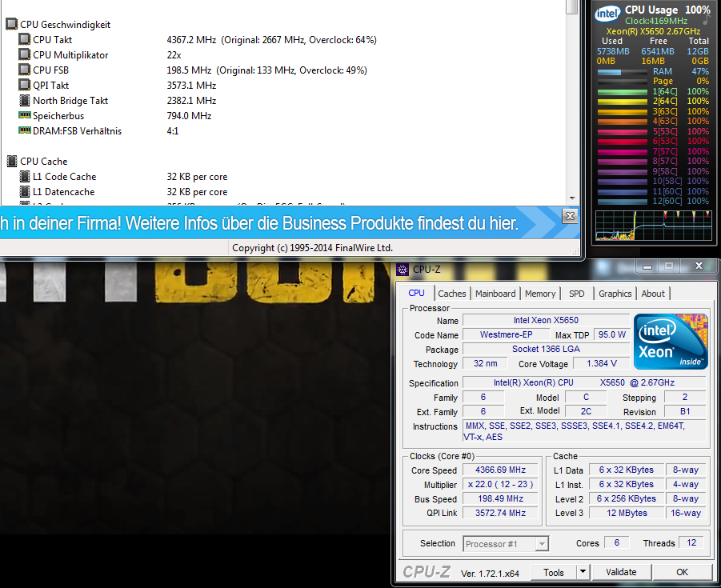Click the Speicherbus memory module icon
Screen dimensions: 721x588
tap(24, 115)
